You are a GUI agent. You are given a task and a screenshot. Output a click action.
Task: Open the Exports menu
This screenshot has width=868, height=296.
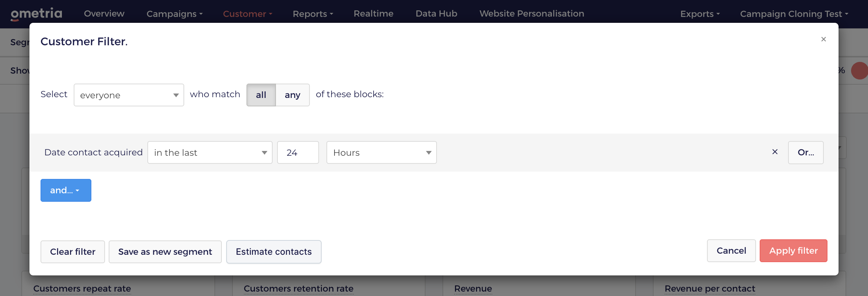[700, 14]
